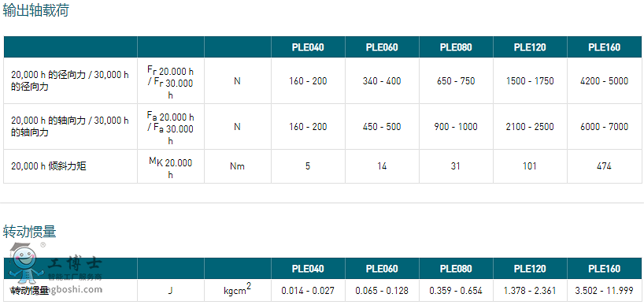Click the PLE080 column header in load table

tap(456, 47)
